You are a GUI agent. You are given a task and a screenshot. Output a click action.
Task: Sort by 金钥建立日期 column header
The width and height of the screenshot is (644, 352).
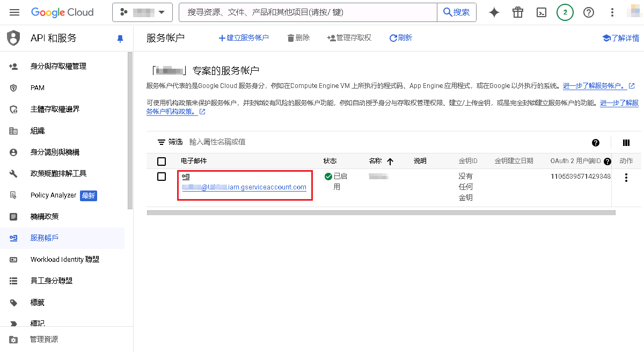pyautogui.click(x=514, y=161)
